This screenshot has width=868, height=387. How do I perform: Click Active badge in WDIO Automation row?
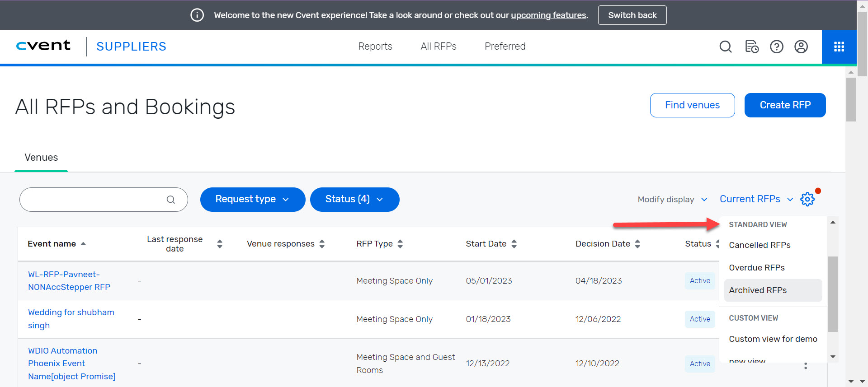tap(700, 364)
